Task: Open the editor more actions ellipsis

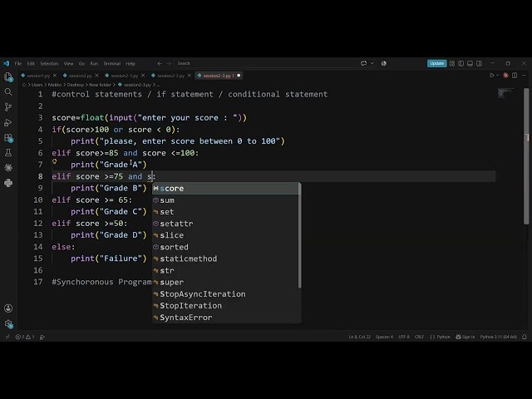Action: coord(524,76)
